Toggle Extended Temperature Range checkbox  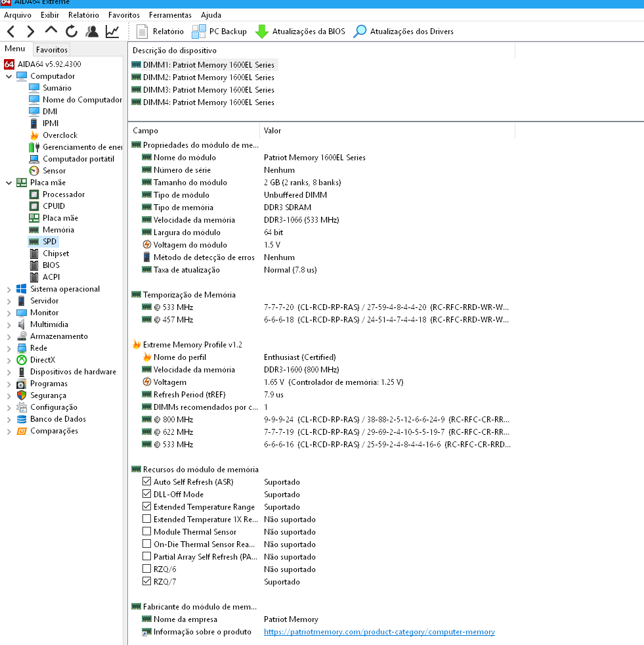tap(146, 506)
